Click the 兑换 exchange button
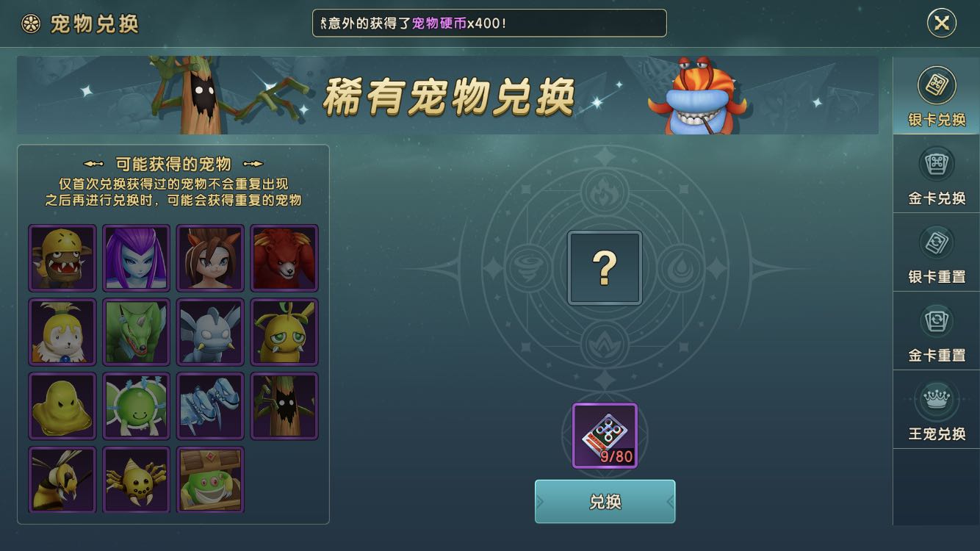Image resolution: width=980 pixels, height=551 pixels. click(605, 502)
